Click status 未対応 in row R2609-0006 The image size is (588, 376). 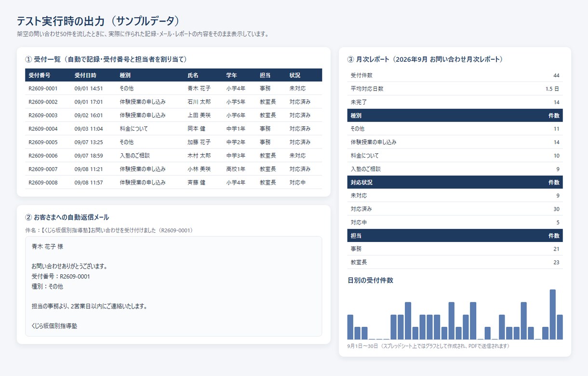pos(297,156)
